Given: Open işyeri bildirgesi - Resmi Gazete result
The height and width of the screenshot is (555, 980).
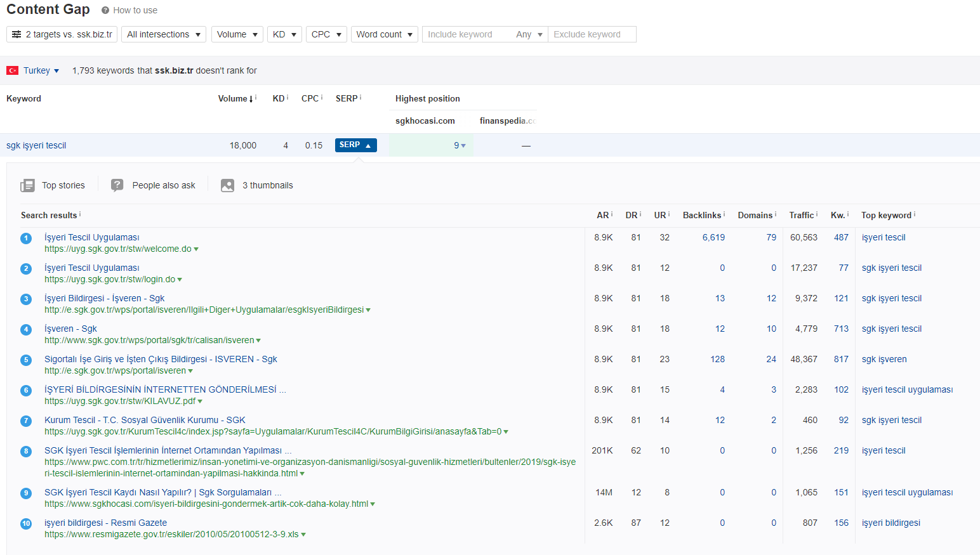Looking at the screenshot, I should tap(105, 523).
